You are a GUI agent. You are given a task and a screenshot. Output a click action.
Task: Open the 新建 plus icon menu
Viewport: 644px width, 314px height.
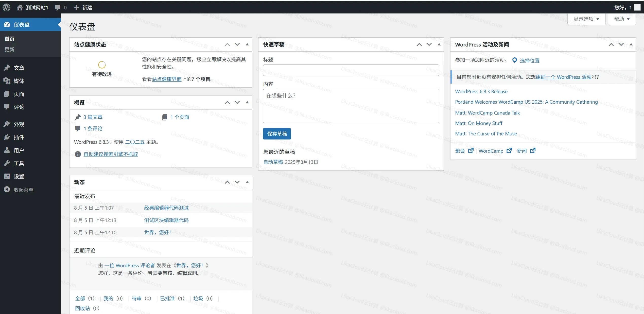[76, 7]
